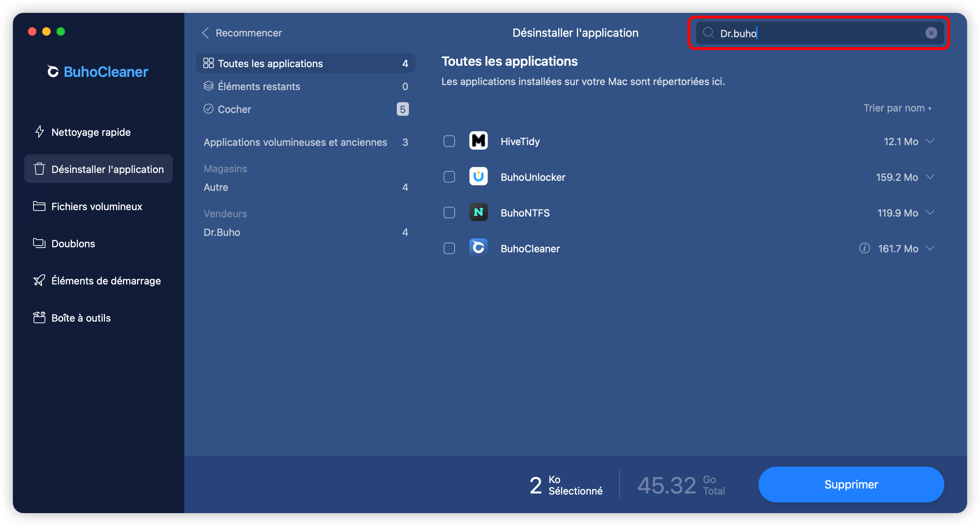
Task: Click the magnifier icon in search field
Action: click(708, 33)
